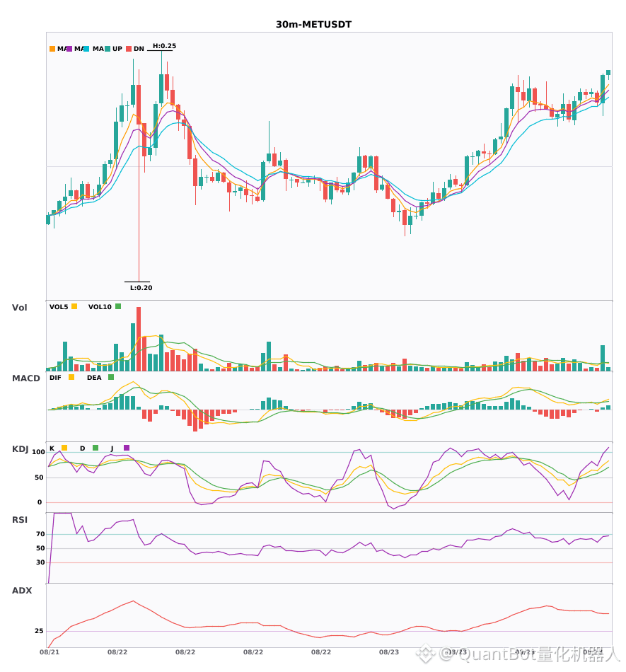Toggle the red DN legend marker
The image size is (626, 672).
coord(129,49)
